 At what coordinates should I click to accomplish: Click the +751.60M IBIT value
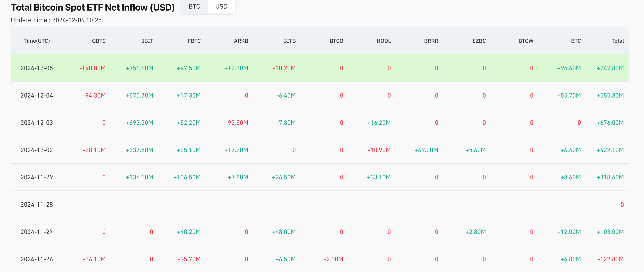pyautogui.click(x=139, y=68)
